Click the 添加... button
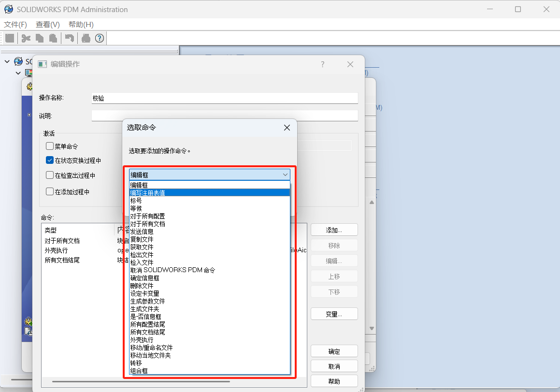Image resolution: width=560 pixels, height=392 pixels. [334, 230]
